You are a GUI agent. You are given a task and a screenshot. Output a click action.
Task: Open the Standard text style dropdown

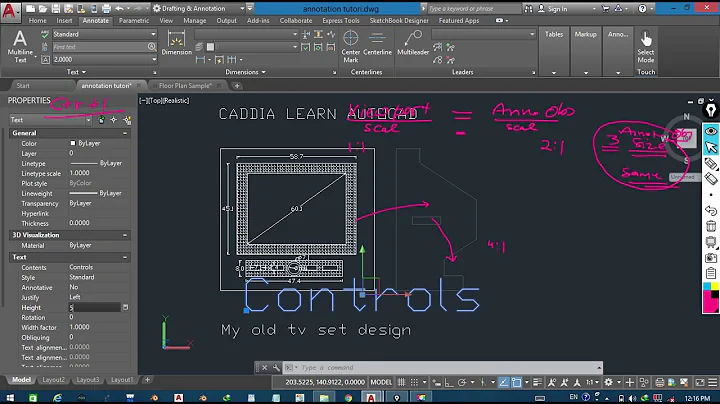pos(153,34)
